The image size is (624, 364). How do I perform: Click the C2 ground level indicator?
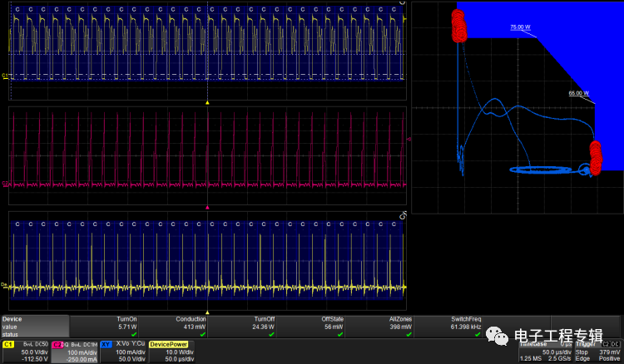click(x=5, y=184)
